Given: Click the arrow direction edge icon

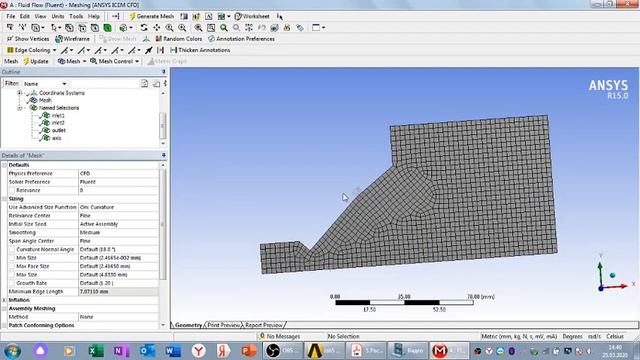Looking at the screenshot, I should (x=149, y=50).
